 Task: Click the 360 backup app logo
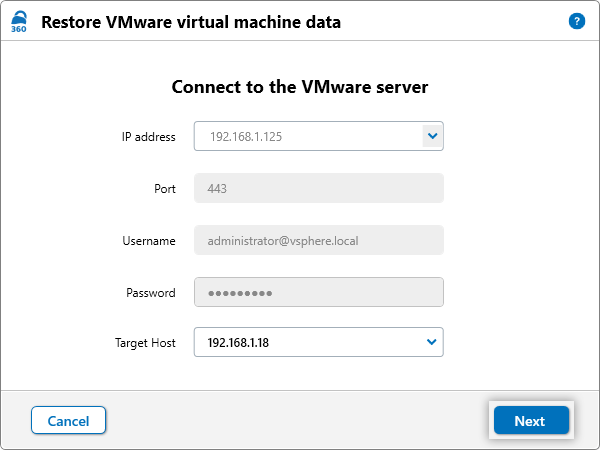pyautogui.click(x=19, y=22)
